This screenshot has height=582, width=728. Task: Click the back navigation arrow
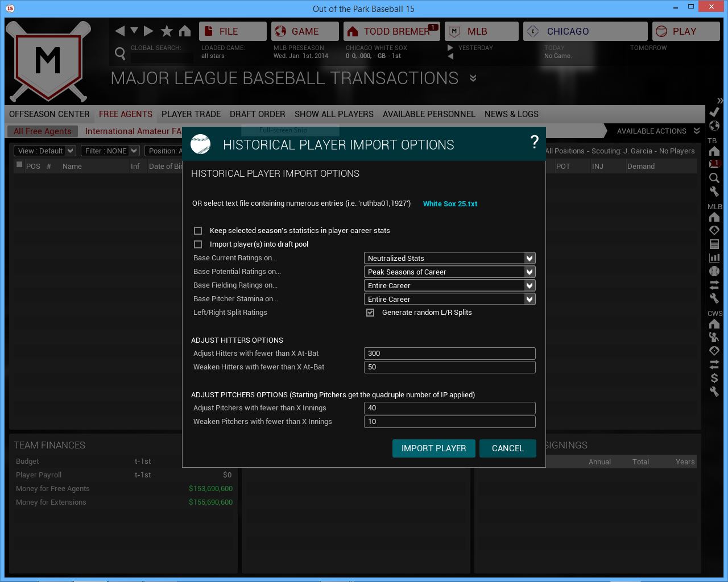[119, 31]
